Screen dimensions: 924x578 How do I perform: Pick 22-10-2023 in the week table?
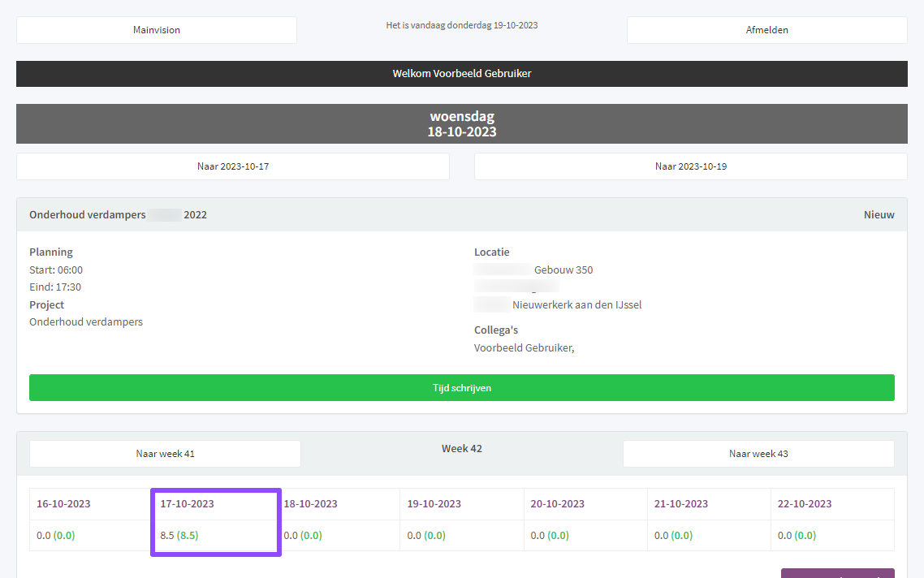click(804, 504)
